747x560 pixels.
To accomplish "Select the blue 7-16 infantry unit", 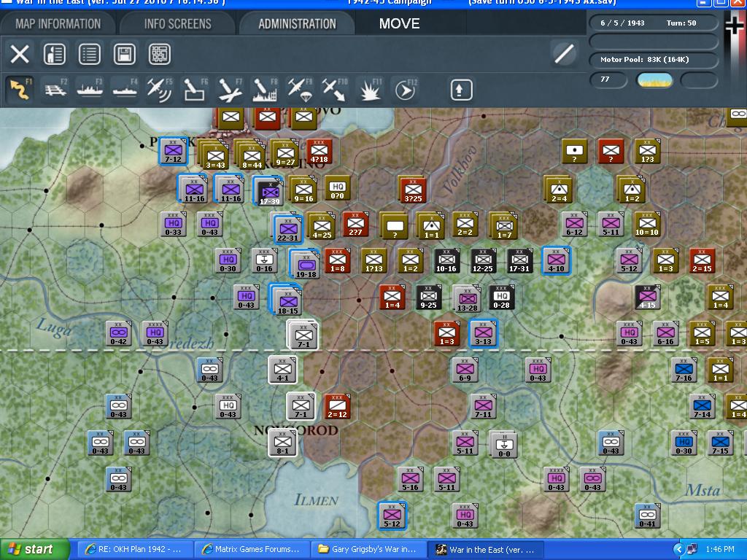I will [684, 370].
